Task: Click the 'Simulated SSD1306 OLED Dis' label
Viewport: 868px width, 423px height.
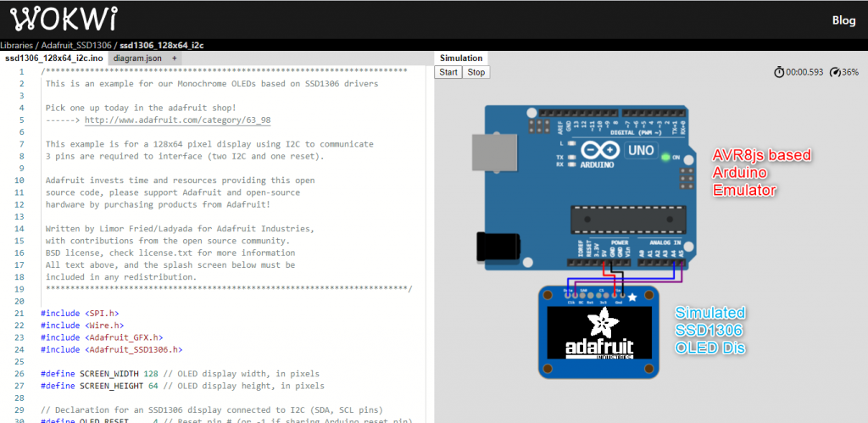Action: pyautogui.click(x=709, y=331)
